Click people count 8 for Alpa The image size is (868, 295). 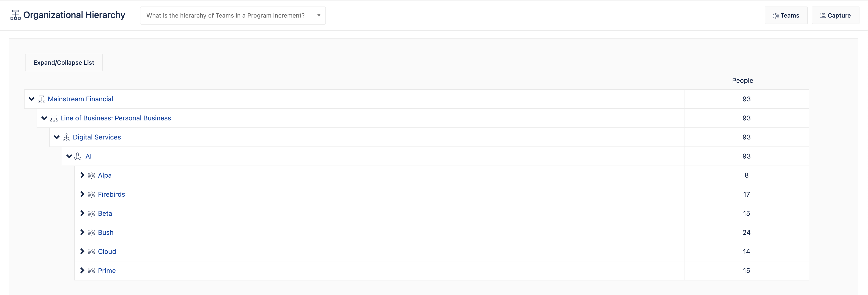[746, 175]
